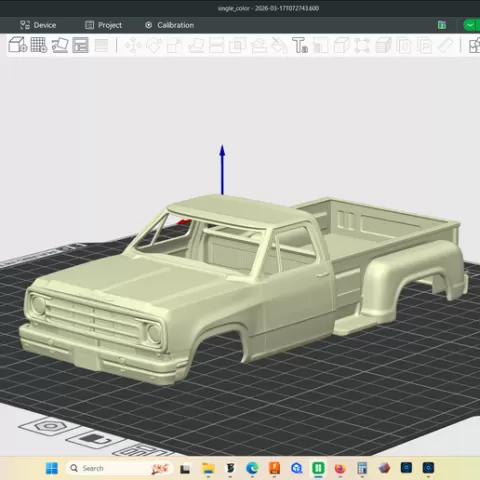This screenshot has height=480, width=480.
Task: Select the Supports painting tool
Action: tap(258, 46)
